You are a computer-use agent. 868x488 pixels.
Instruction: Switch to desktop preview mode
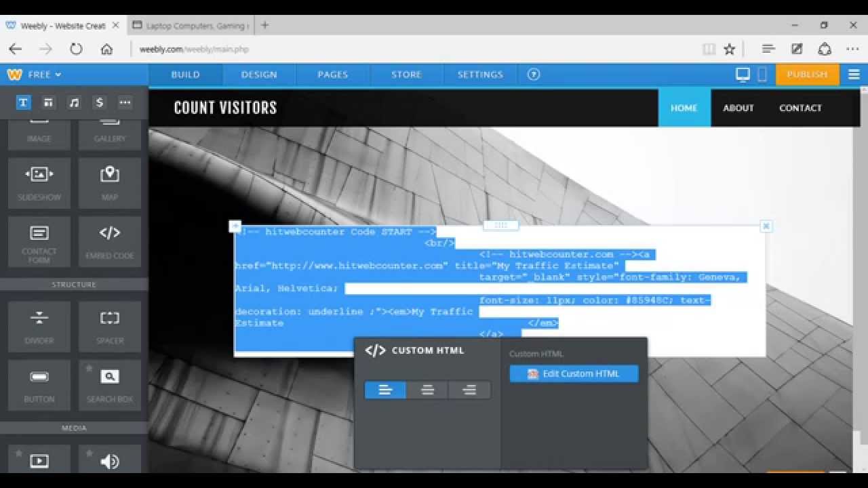tap(743, 75)
